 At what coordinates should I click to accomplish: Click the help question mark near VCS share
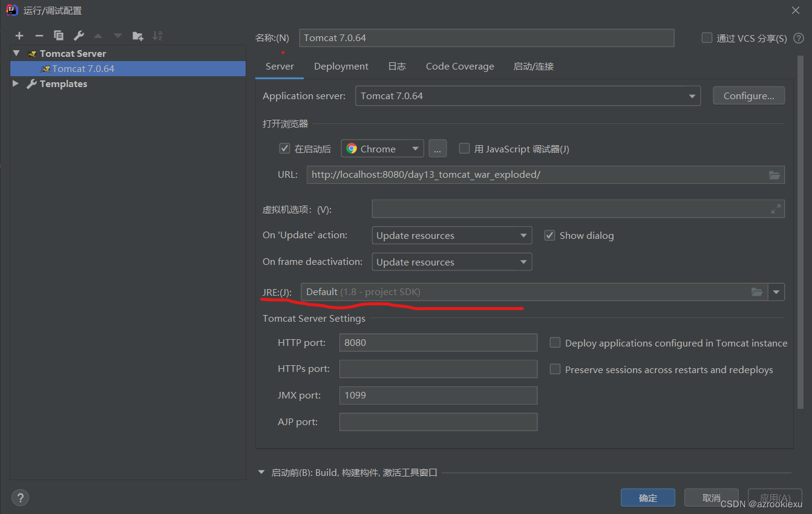799,38
